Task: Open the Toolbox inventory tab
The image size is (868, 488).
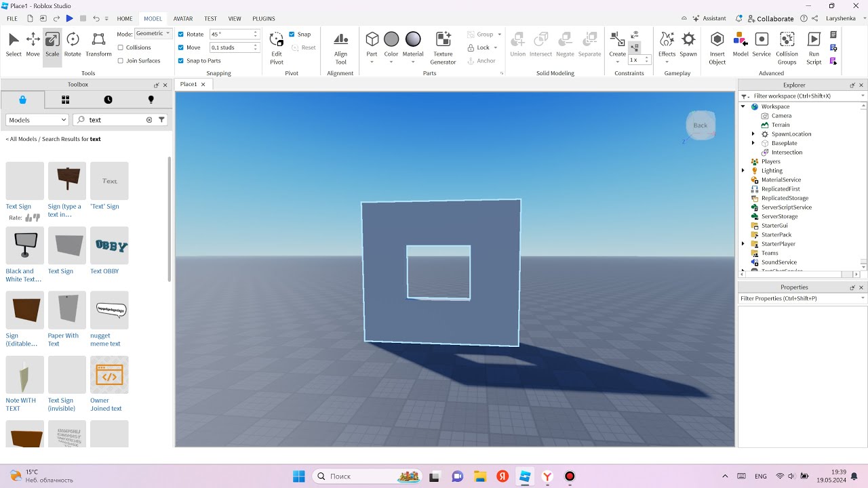Action: (65, 100)
